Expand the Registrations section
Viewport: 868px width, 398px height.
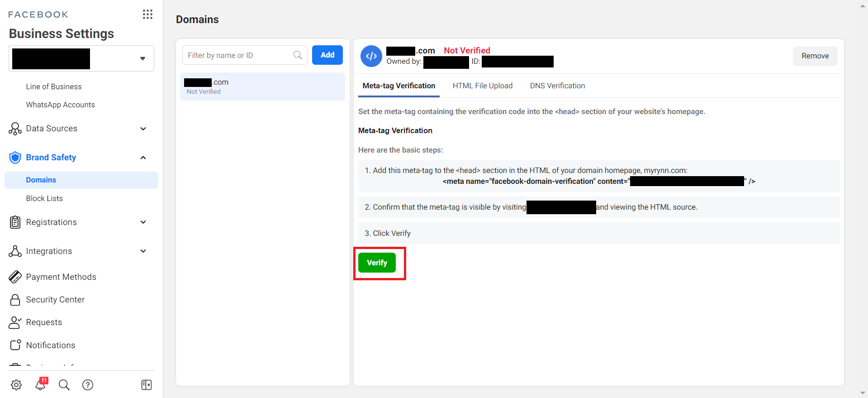pyautogui.click(x=143, y=222)
